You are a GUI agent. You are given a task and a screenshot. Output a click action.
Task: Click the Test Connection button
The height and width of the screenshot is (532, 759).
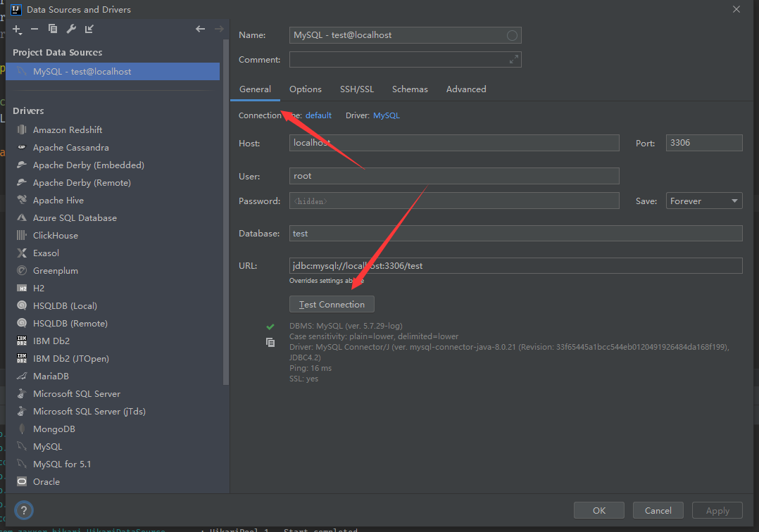click(x=332, y=304)
